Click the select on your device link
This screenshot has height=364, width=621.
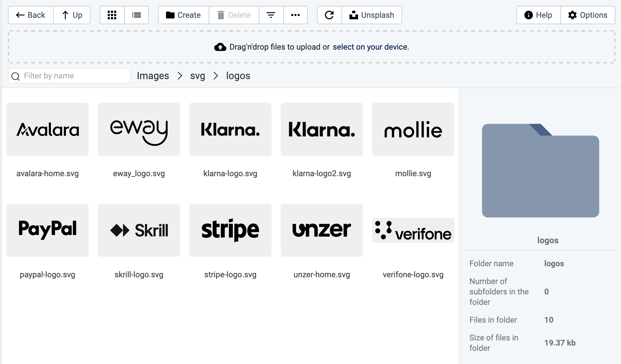370,47
